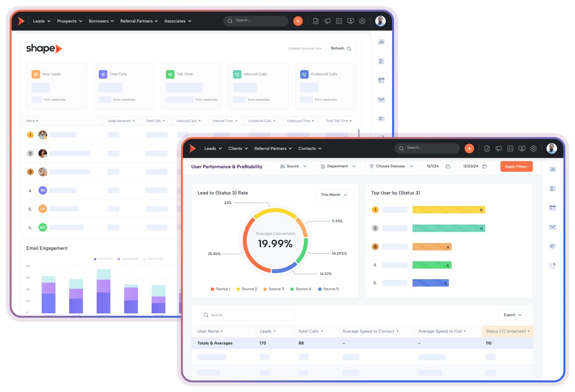Open the 12/23/24 end date picker
575x392 pixels.
pos(475,166)
